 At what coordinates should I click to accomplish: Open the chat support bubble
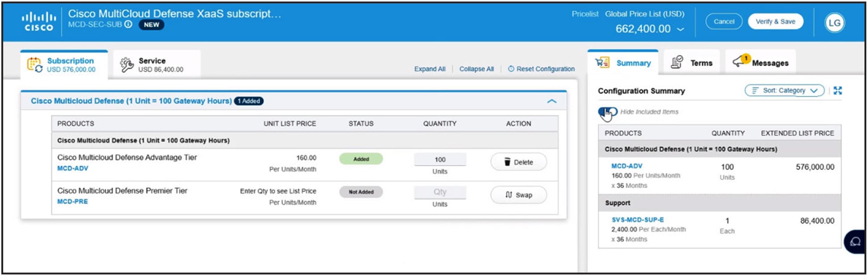tap(855, 242)
